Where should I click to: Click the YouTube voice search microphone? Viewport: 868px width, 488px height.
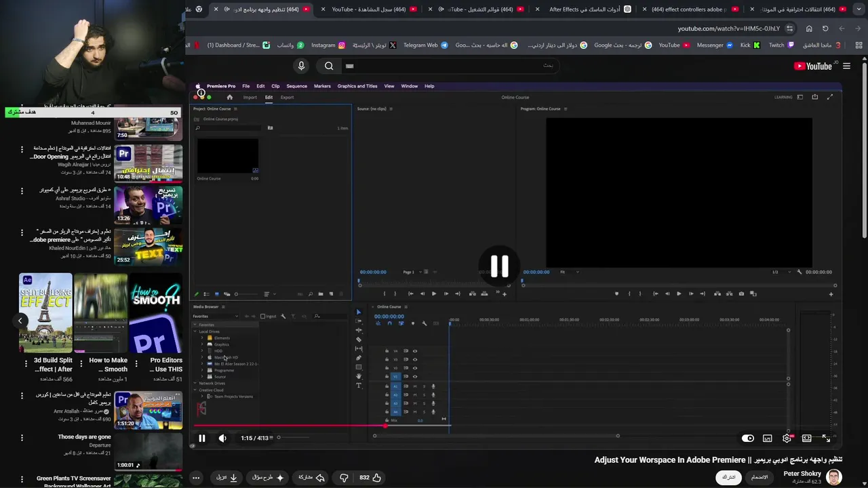point(302,66)
